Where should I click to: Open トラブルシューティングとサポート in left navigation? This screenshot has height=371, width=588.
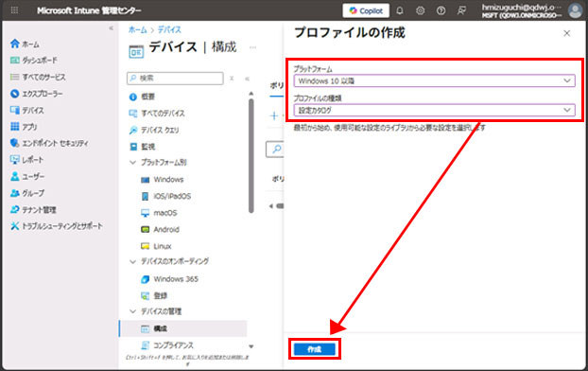(x=57, y=226)
